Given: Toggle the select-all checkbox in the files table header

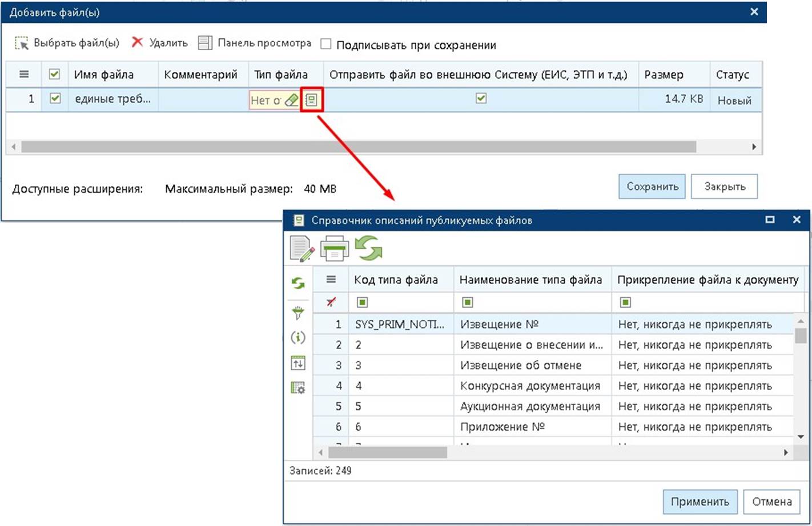Looking at the screenshot, I should (x=55, y=74).
